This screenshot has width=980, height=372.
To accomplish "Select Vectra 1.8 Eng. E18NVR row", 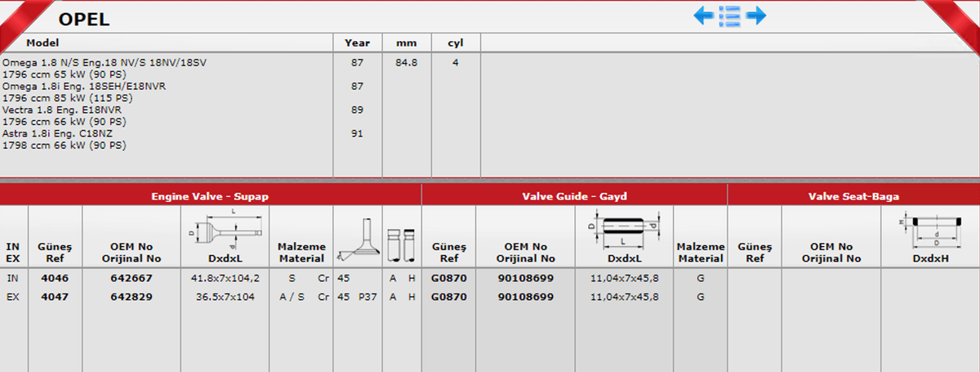I will [x=64, y=115].
